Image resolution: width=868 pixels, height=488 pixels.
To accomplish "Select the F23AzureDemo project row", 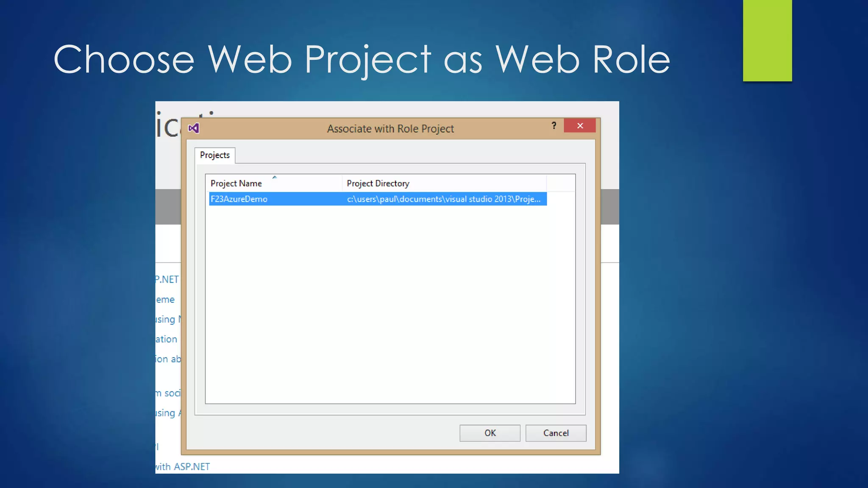I will pos(239,199).
